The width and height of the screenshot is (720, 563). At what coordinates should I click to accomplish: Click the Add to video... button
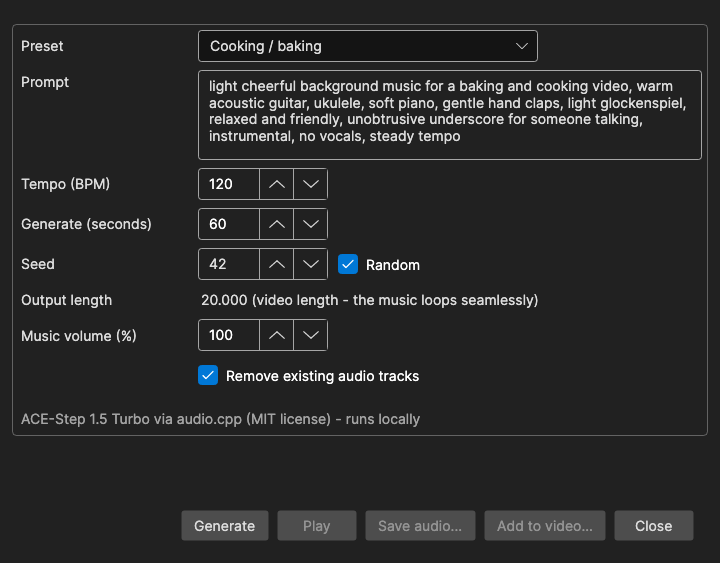545,526
